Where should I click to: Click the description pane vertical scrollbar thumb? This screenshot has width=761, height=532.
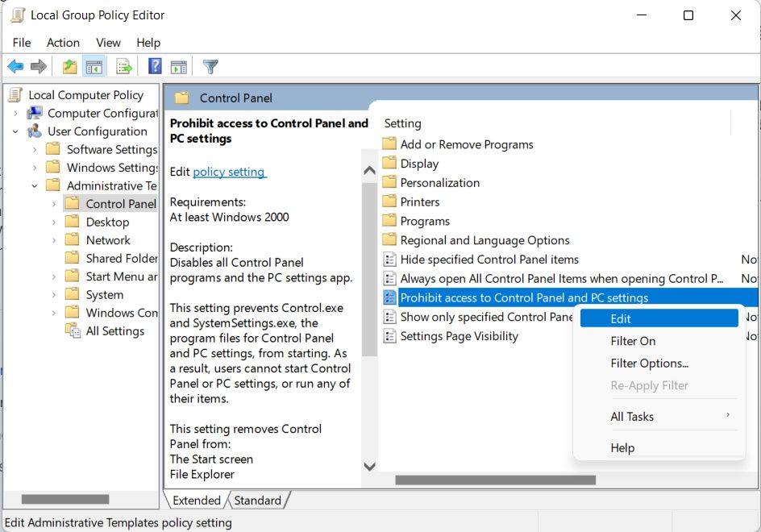click(369, 269)
